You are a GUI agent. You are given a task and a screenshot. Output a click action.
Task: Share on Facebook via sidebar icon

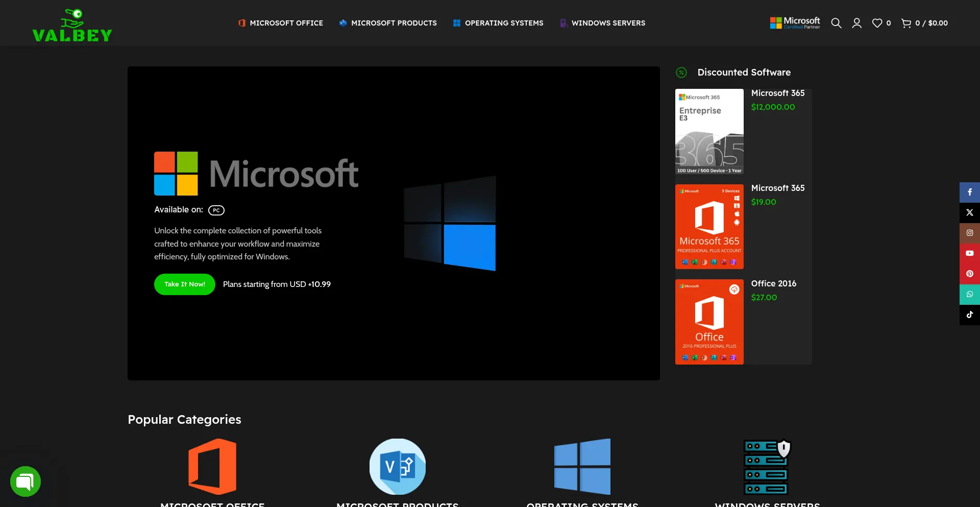click(x=970, y=192)
